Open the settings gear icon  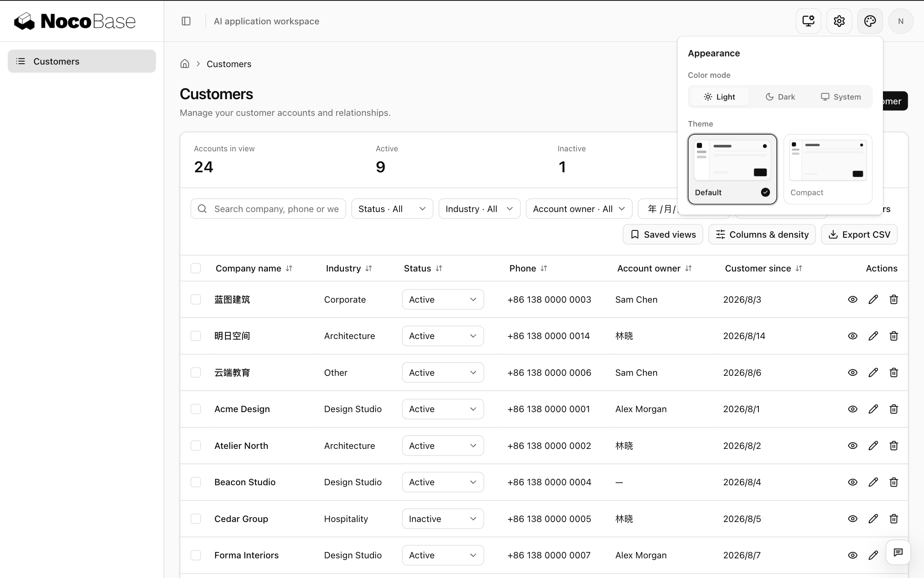coord(839,21)
